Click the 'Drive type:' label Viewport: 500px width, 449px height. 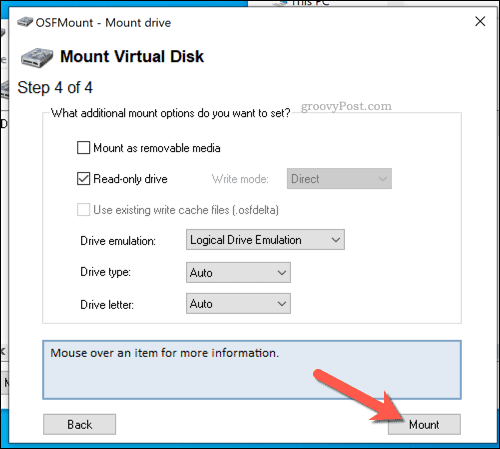(106, 272)
